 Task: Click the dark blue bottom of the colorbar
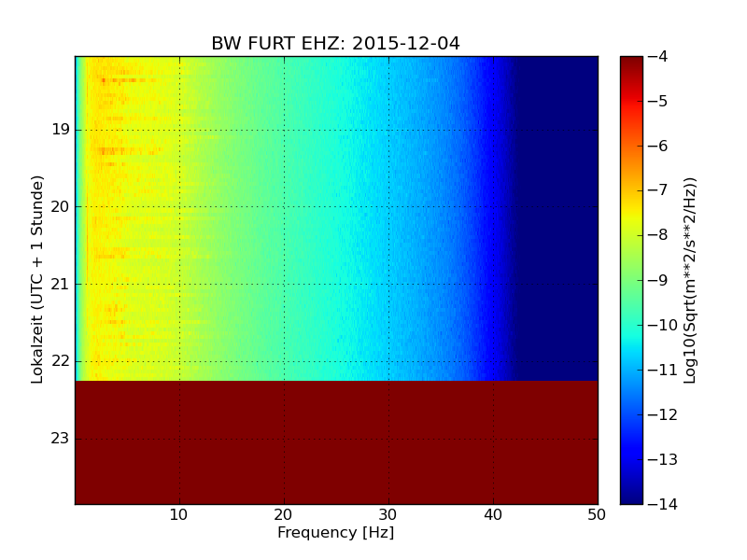coord(631,496)
